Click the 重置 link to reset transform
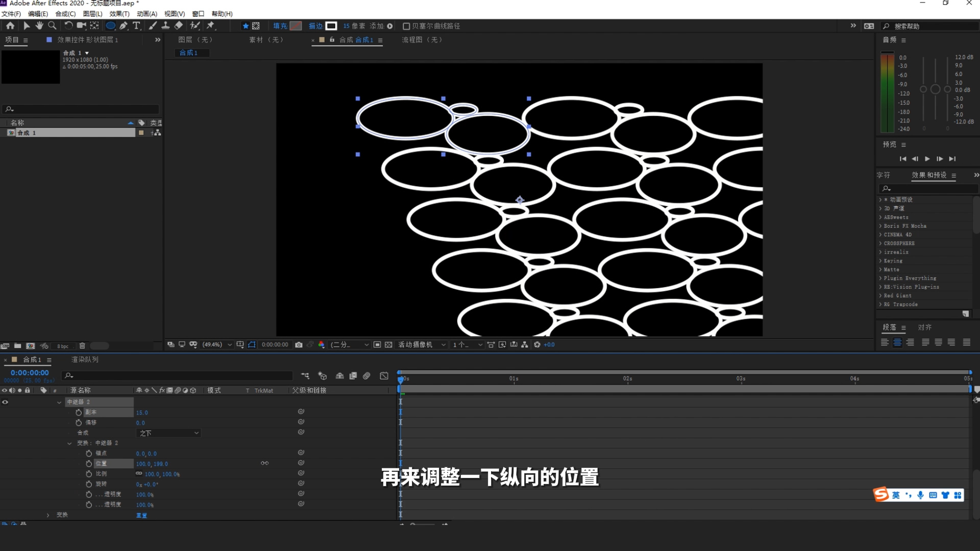 [142, 515]
